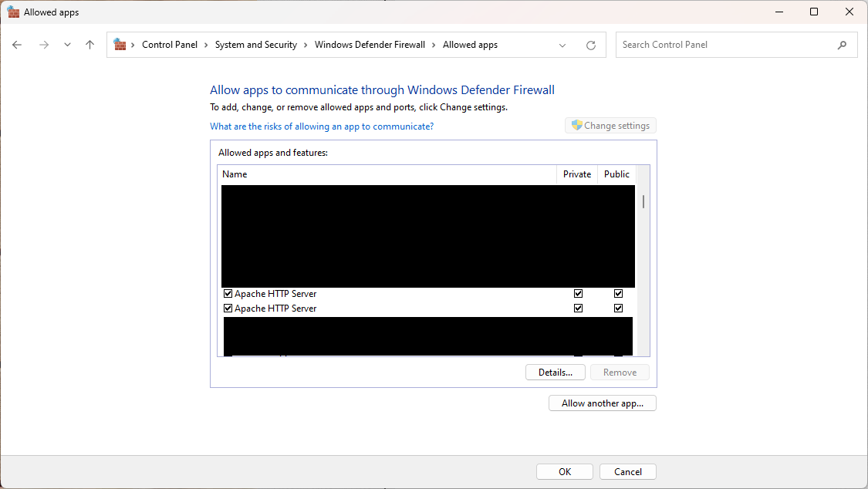Image resolution: width=868 pixels, height=489 pixels.
Task: Minimize the Allowed apps window
Action: pyautogui.click(x=779, y=12)
